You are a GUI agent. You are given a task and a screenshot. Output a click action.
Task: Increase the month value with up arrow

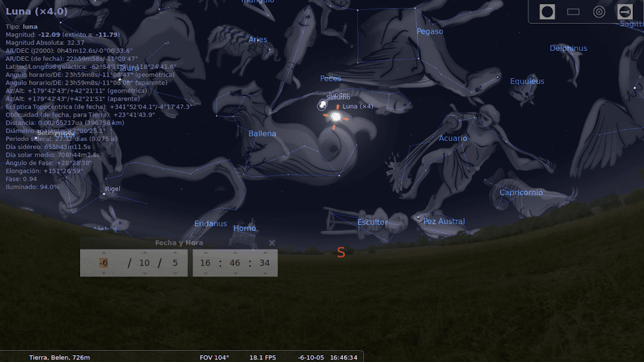144,252
